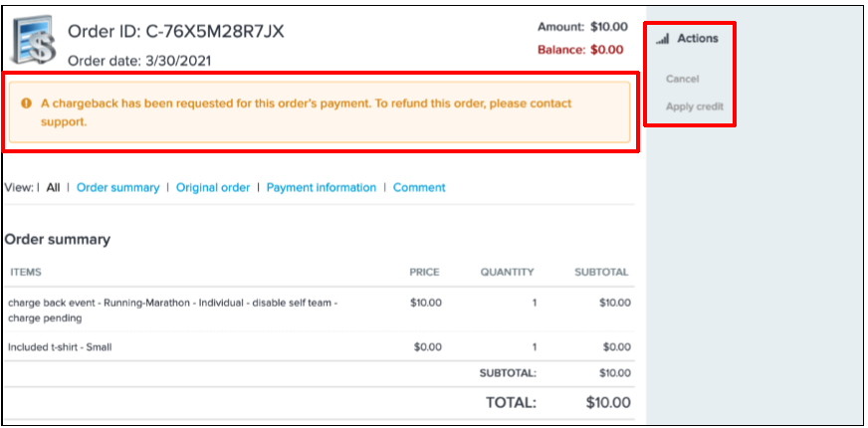This screenshot has height=428, width=868.
Task: Click the PRICE column header
Action: click(424, 272)
